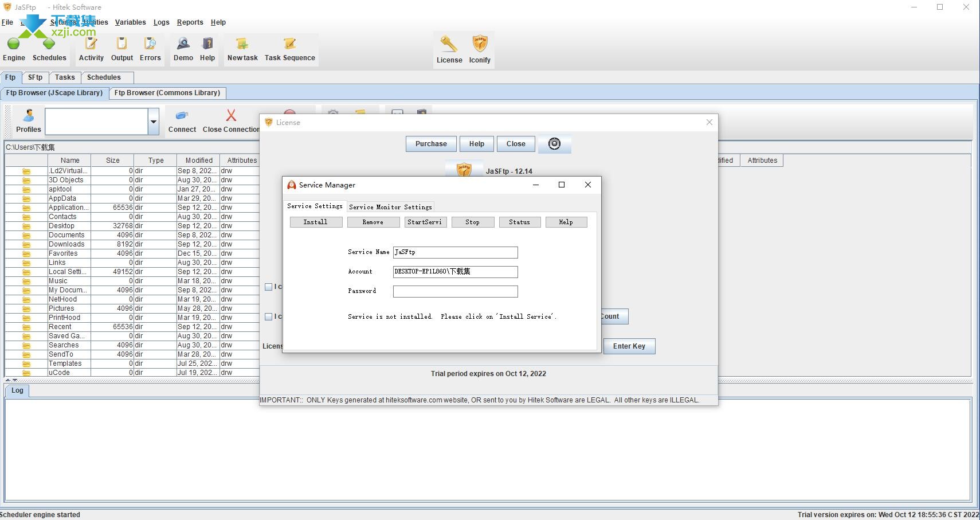Open the Schedules toolbar icon
Screen dimensions: 980x520
click(x=49, y=44)
